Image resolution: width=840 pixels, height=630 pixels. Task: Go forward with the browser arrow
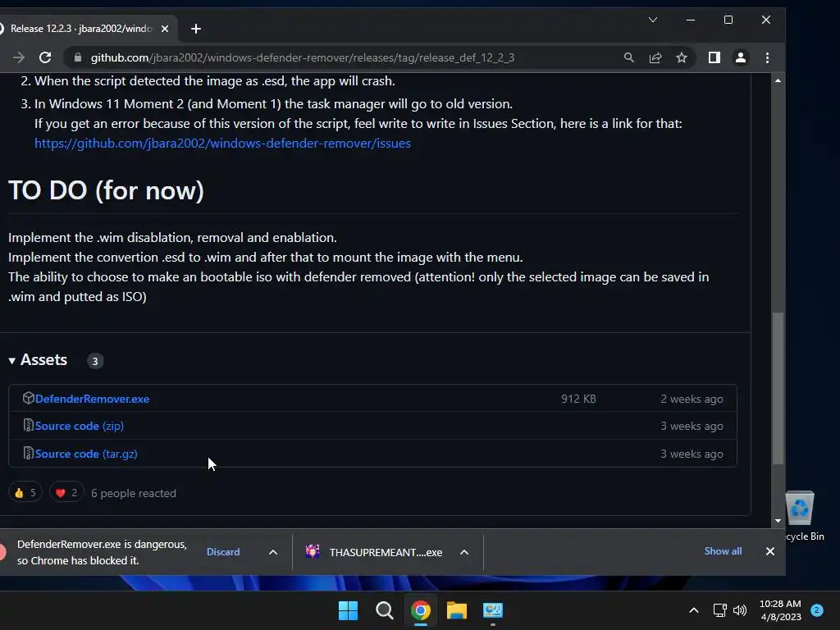[19, 57]
